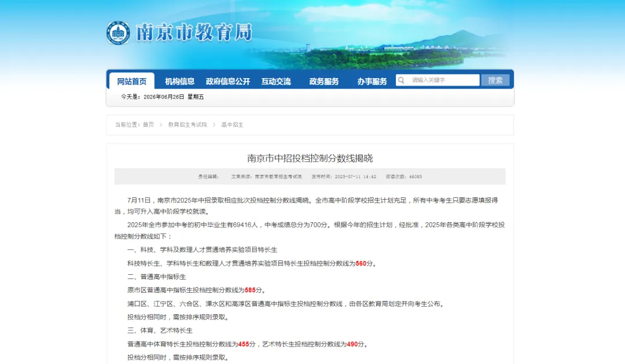Click article title 南京市中招投档控制分数线揭晓
Viewport: 625px width, 364px height.
(310, 159)
